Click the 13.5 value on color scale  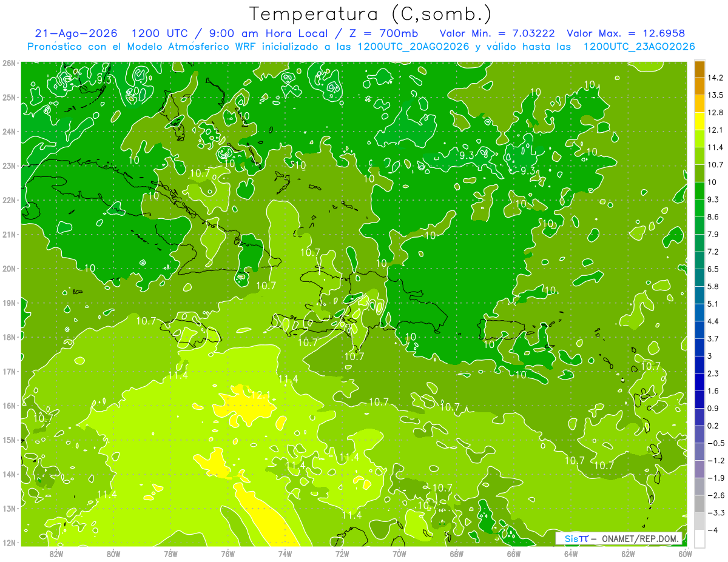(x=715, y=95)
